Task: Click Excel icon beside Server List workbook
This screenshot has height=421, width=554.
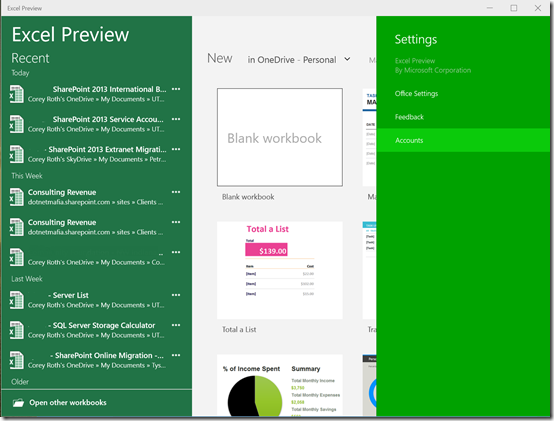Action: 16,300
